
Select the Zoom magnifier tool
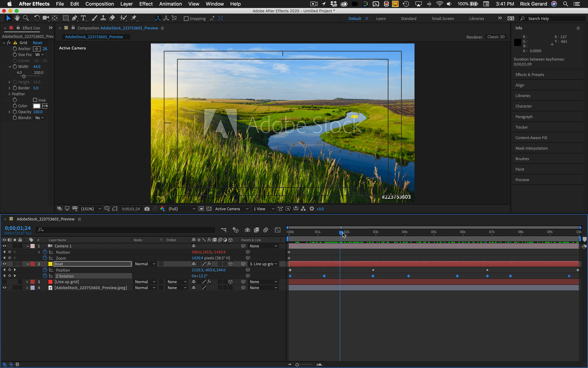[26, 18]
